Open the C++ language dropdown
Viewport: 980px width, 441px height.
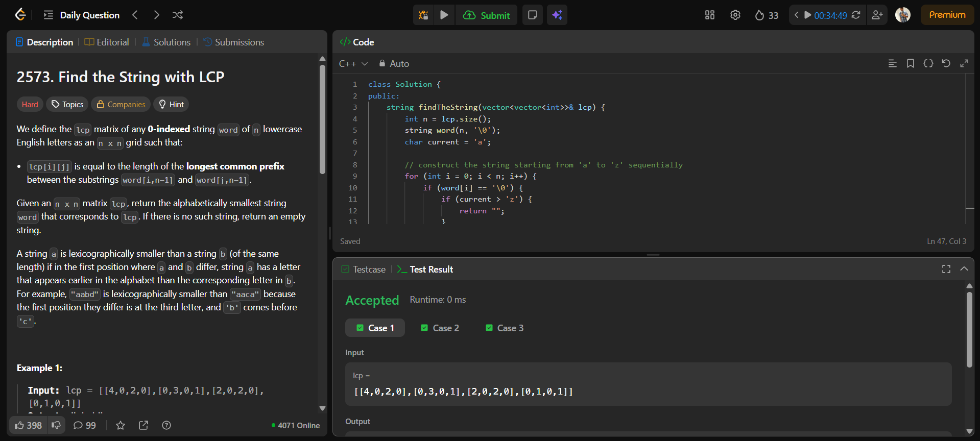353,64
